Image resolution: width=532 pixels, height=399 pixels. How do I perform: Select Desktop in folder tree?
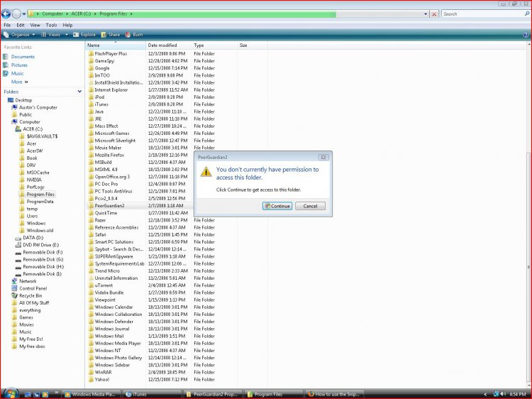[23, 100]
